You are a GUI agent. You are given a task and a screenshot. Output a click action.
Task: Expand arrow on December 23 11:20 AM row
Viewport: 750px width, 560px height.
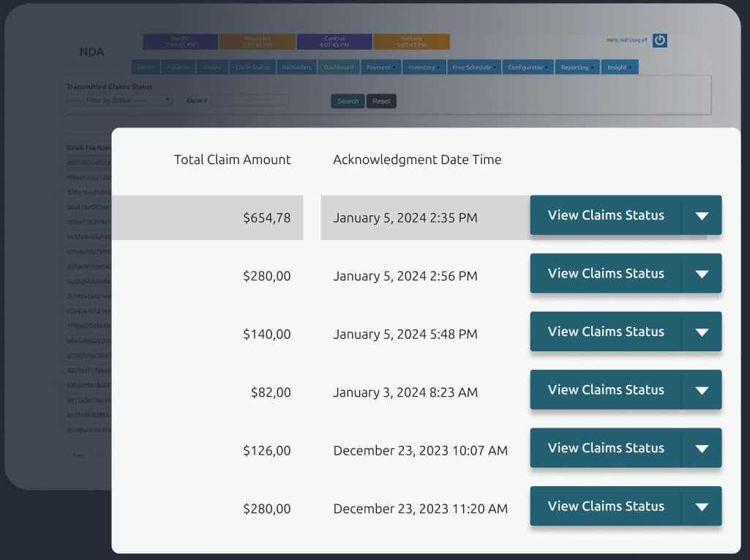pos(702,507)
